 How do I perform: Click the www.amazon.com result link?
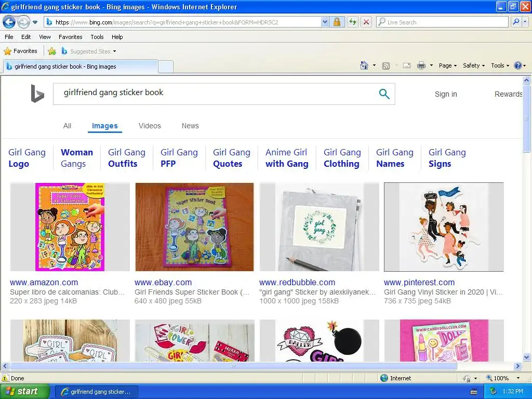[x=44, y=282]
